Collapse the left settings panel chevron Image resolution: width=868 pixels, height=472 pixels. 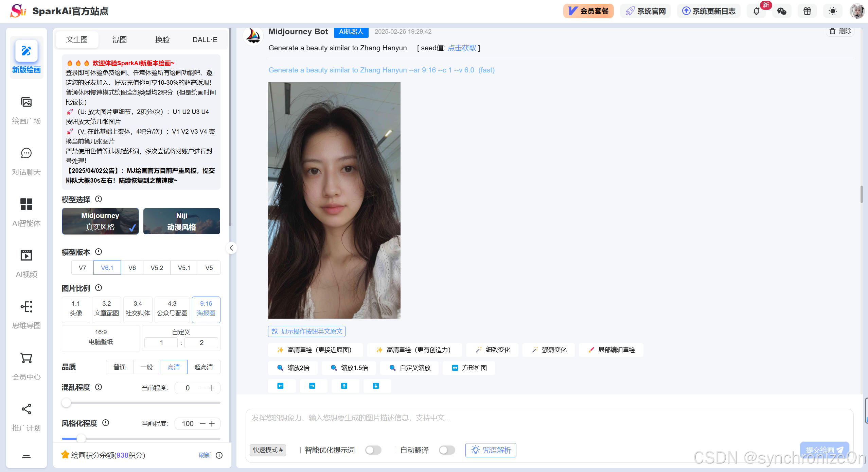tap(231, 248)
